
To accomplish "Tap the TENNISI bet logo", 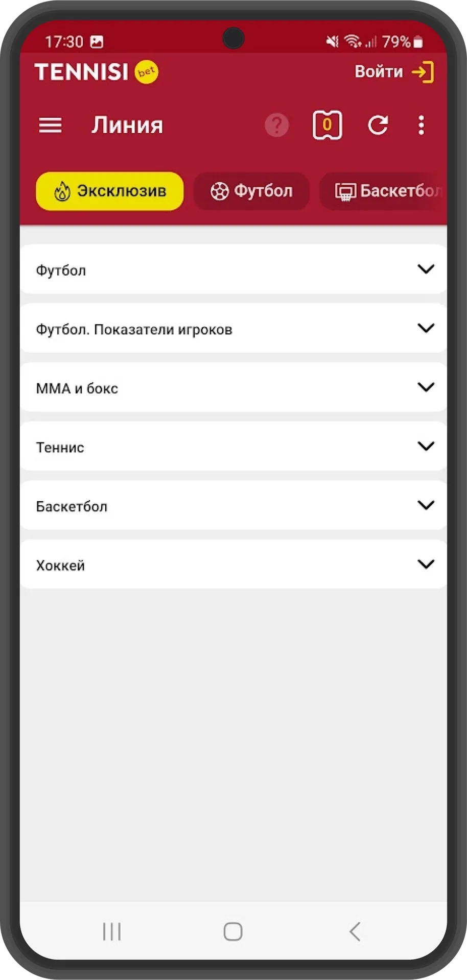I will pyautogui.click(x=97, y=72).
